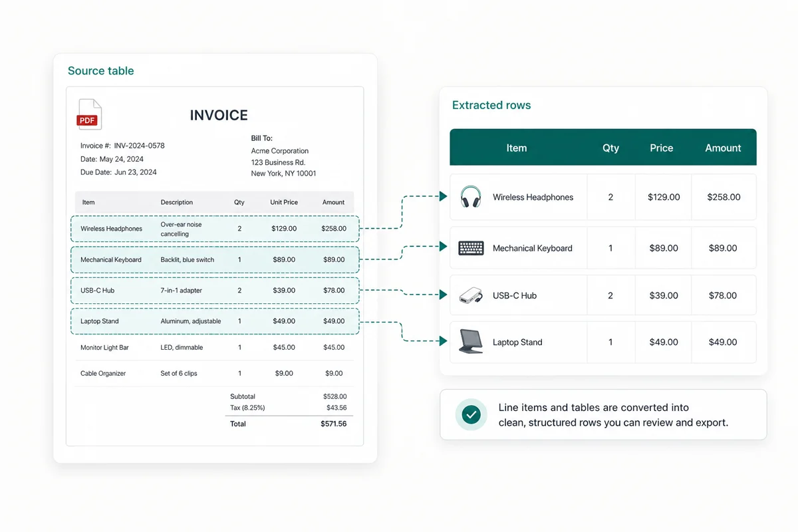This screenshot has height=532, width=798.
Task: Click the $45.00 amount for Monitor Light Bar
Action: click(x=334, y=348)
